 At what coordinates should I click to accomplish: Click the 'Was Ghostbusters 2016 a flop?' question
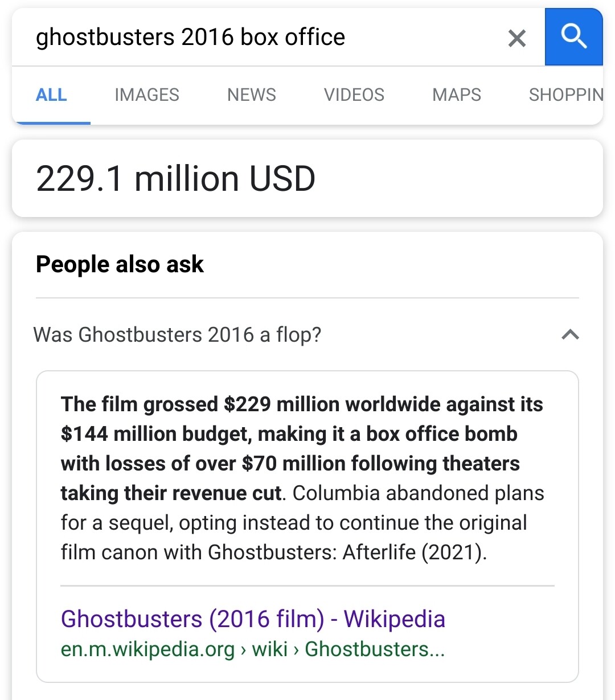click(x=177, y=335)
